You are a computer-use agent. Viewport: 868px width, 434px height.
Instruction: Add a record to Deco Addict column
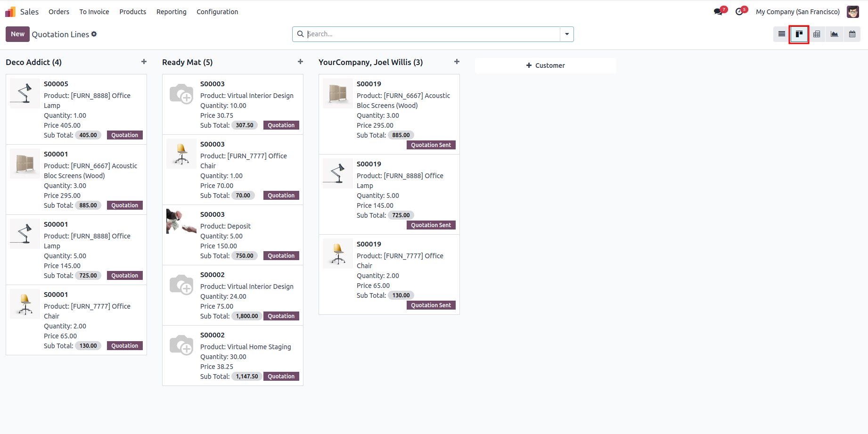pyautogui.click(x=144, y=62)
